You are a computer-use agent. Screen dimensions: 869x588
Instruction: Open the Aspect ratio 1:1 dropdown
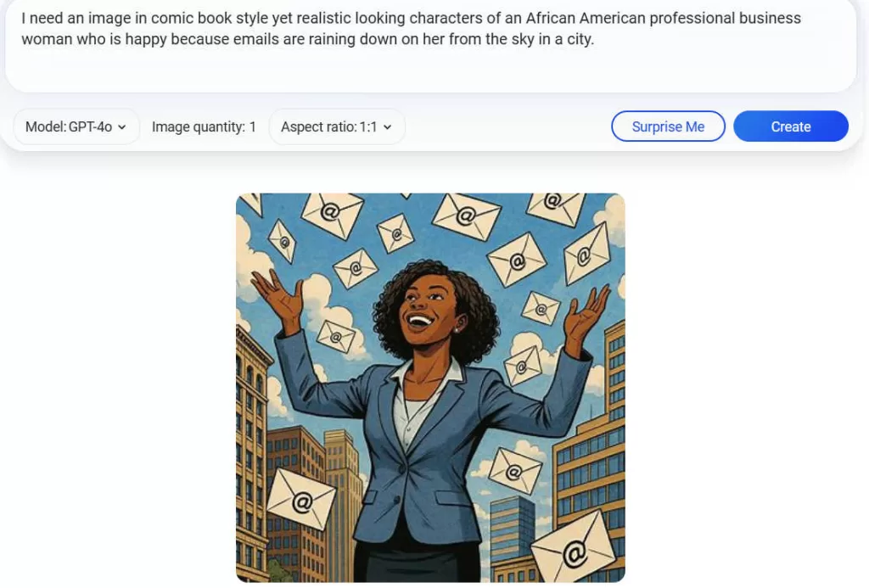[x=336, y=127]
